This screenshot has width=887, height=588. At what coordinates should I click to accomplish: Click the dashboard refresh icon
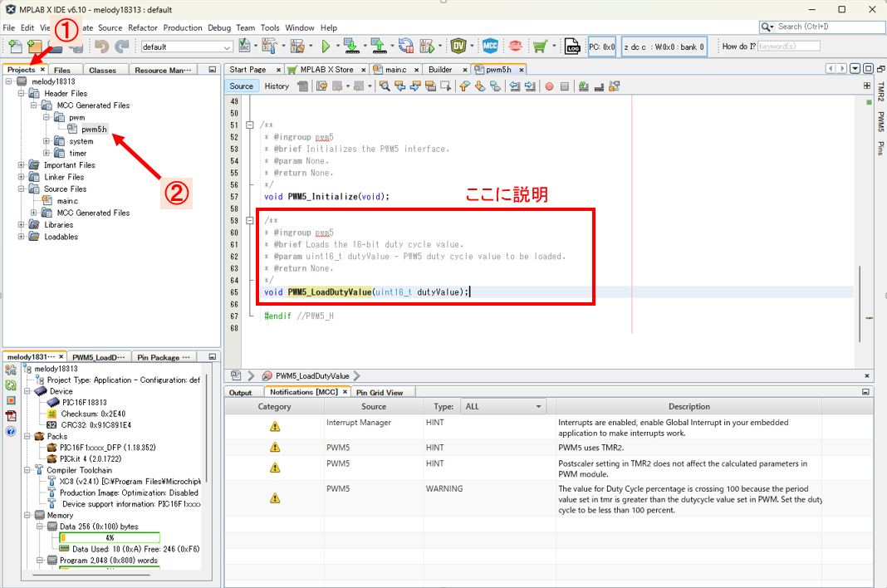pos(11,385)
